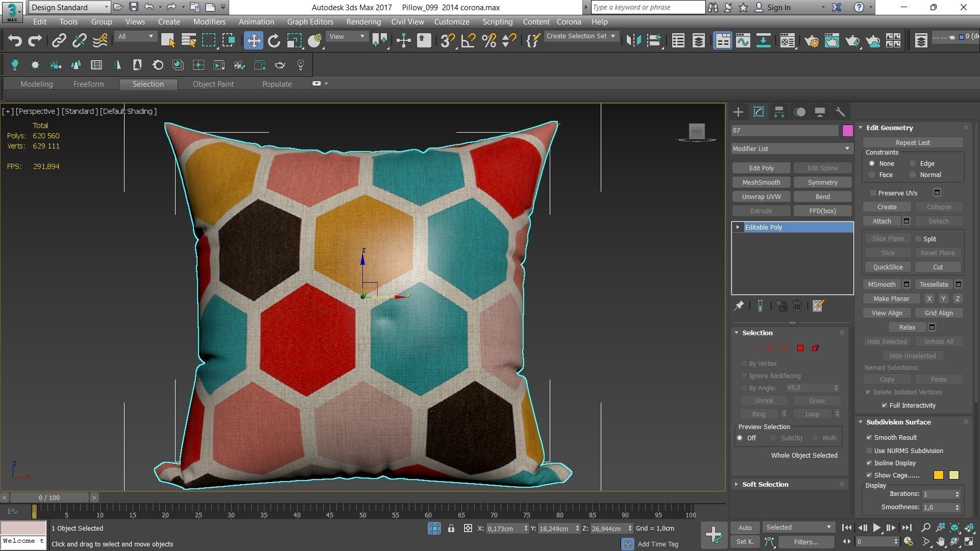Viewport: 980px width, 551px height.
Task: Open the View coordinate system dropdown
Action: 347,37
